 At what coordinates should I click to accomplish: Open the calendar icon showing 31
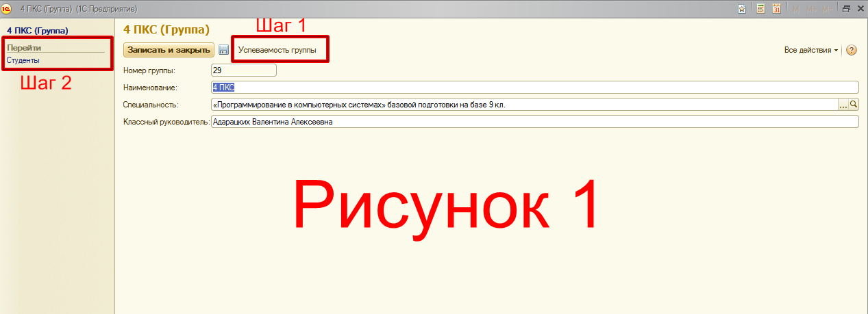tap(777, 9)
